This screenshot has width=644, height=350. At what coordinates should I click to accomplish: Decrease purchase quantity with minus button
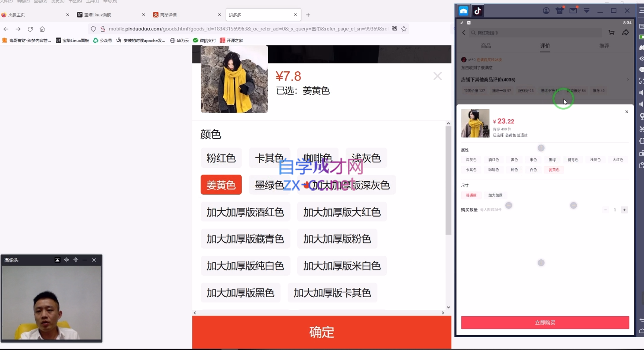click(x=605, y=210)
